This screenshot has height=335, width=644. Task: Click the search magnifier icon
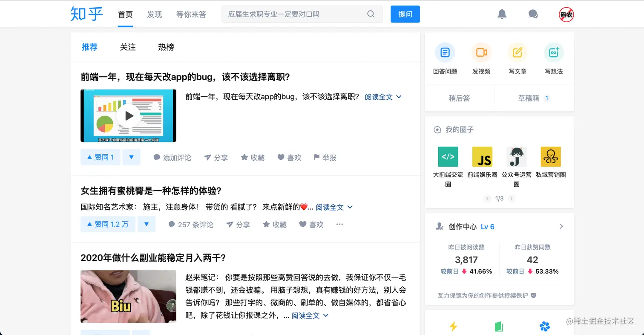[371, 14]
